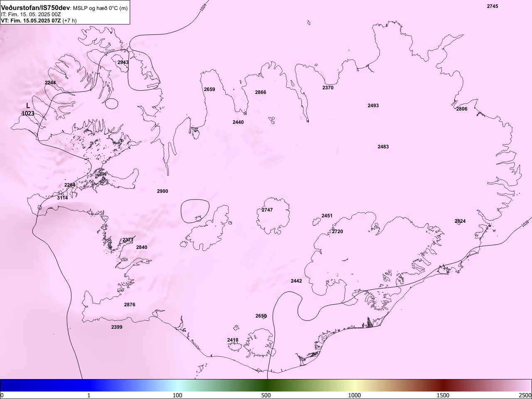Image resolution: width=532 pixels, height=399 pixels.
Task: Click the 2418 height value
Action: (x=233, y=340)
